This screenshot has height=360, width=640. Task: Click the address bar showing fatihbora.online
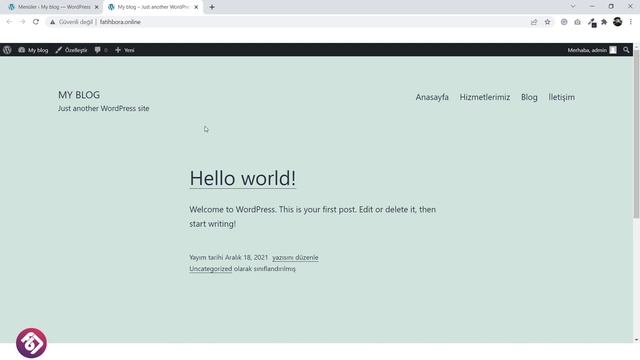coord(286,22)
